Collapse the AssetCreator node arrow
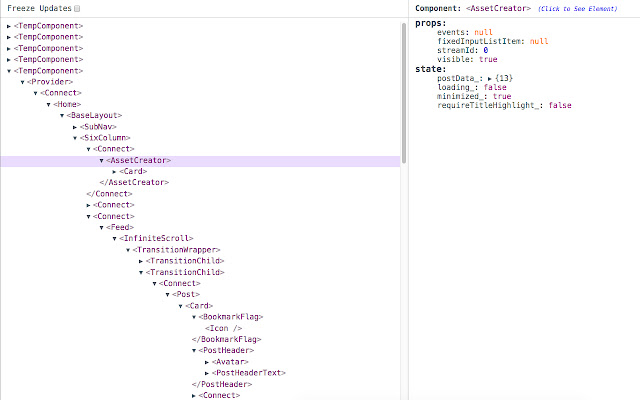Image resolution: width=640 pixels, height=400 pixels. pos(102,160)
